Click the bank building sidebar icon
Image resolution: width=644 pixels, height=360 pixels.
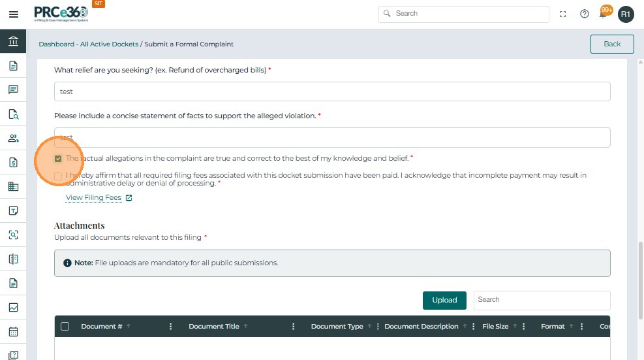click(x=13, y=42)
